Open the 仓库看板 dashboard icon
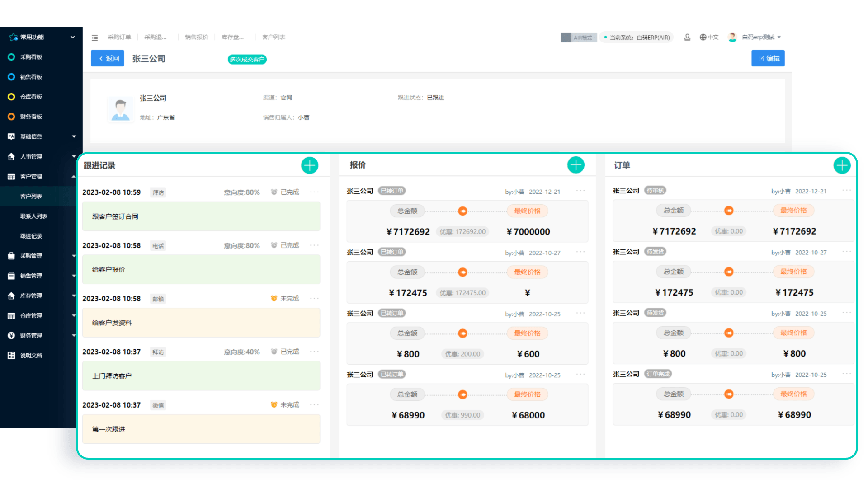 tap(11, 97)
